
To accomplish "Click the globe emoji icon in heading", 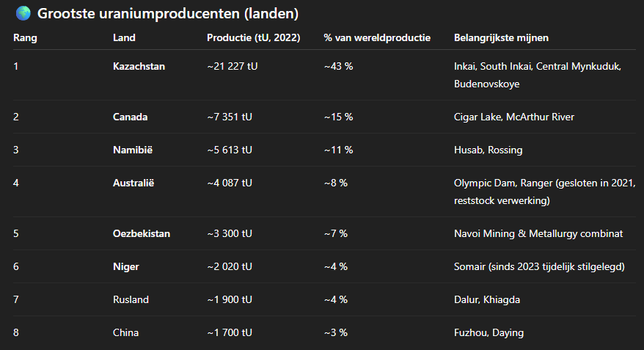I will [x=23, y=13].
